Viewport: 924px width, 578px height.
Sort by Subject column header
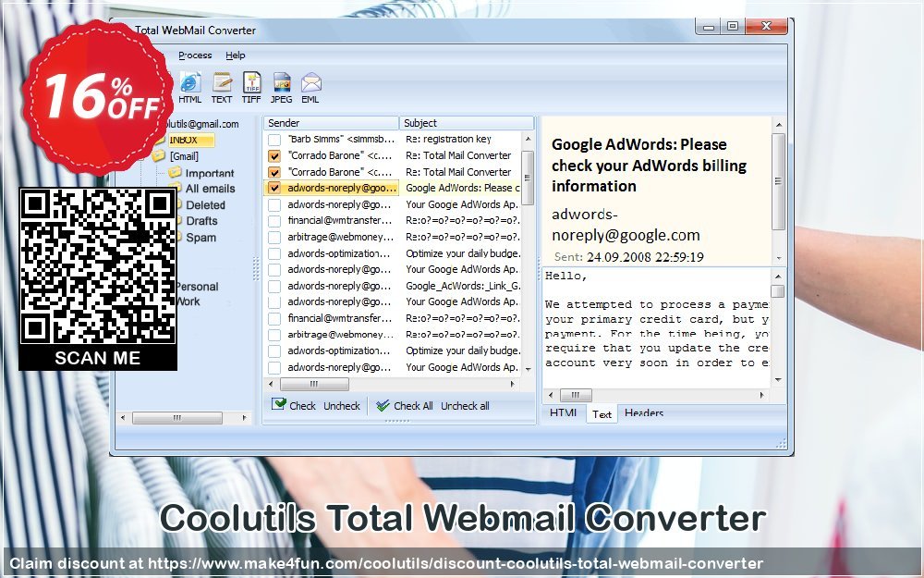[x=467, y=123]
